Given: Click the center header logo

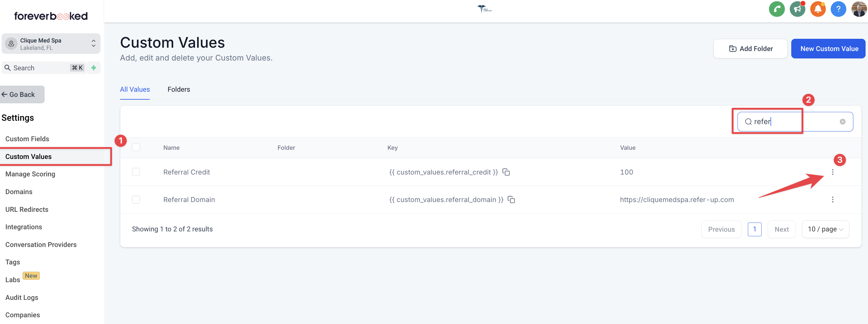Looking at the screenshot, I should coord(484,9).
